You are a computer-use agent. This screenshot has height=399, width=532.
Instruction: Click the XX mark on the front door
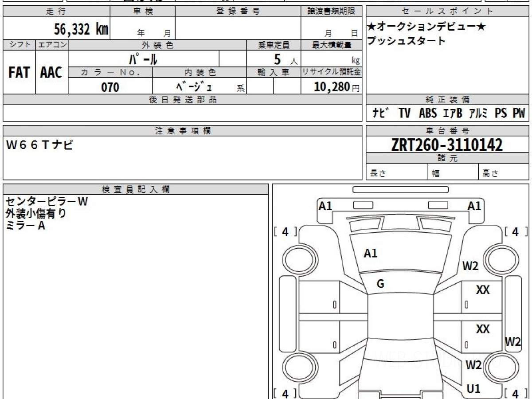pos(483,290)
